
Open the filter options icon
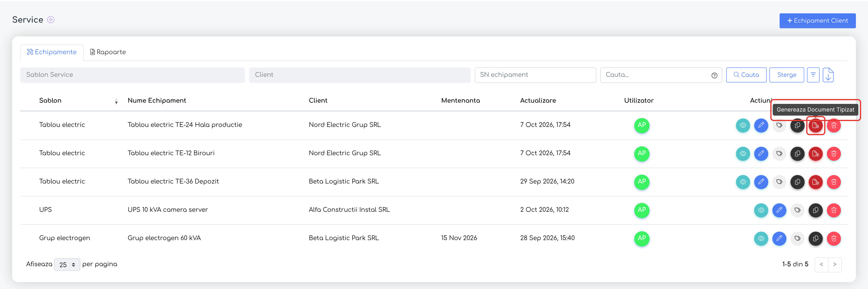click(813, 75)
